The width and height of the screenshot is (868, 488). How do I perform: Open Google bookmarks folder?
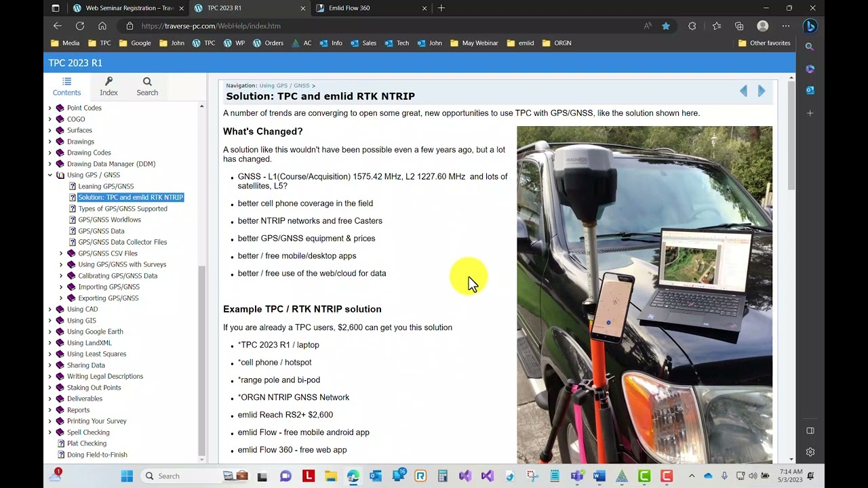click(135, 43)
